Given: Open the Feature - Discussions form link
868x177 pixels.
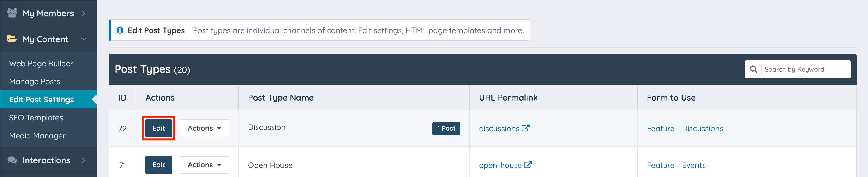Looking at the screenshot, I should click(x=685, y=129).
